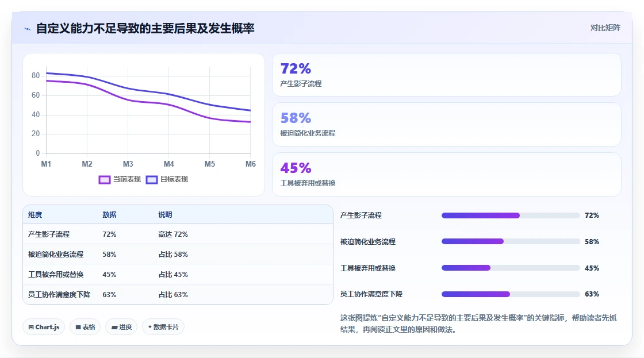
Task: Click the 数据 column header
Action: 109,215
